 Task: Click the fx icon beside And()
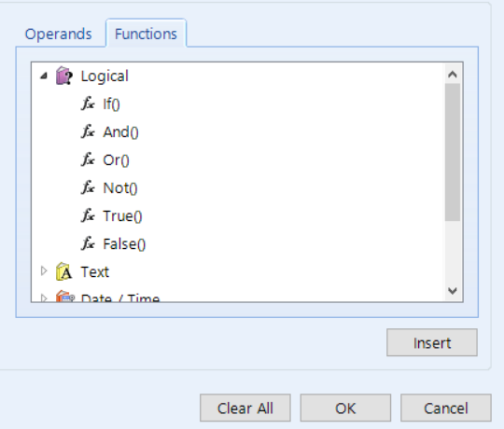(88, 131)
